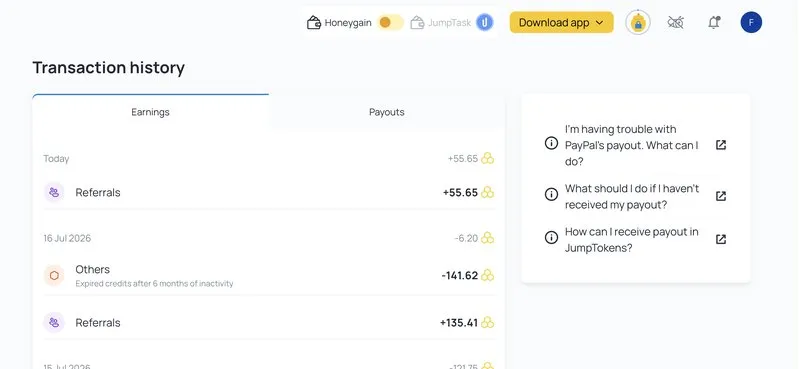Click the -141.62 amount
Screen dimensions: 800x369
pos(460,276)
